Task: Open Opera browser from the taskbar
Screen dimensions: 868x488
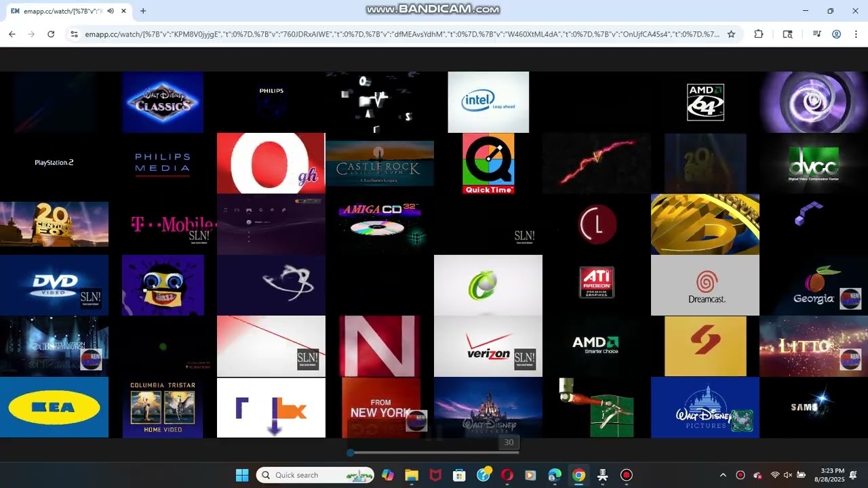Action: pos(507,475)
